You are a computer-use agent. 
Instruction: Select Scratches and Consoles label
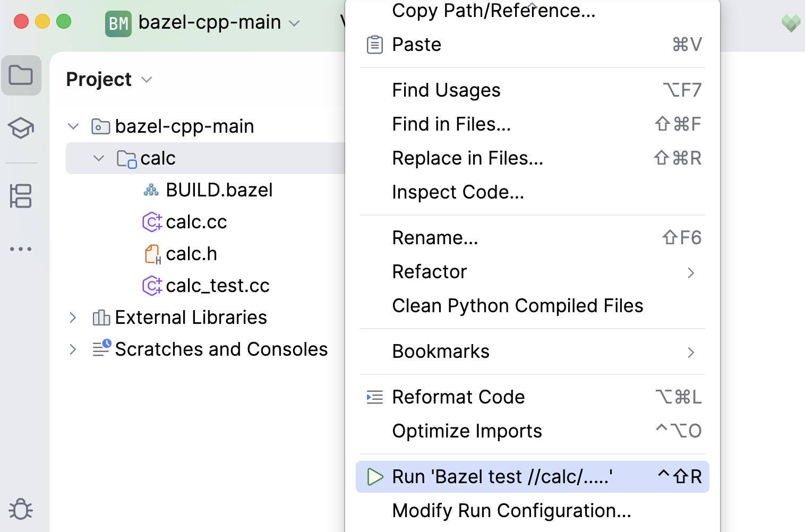pyautogui.click(x=221, y=349)
